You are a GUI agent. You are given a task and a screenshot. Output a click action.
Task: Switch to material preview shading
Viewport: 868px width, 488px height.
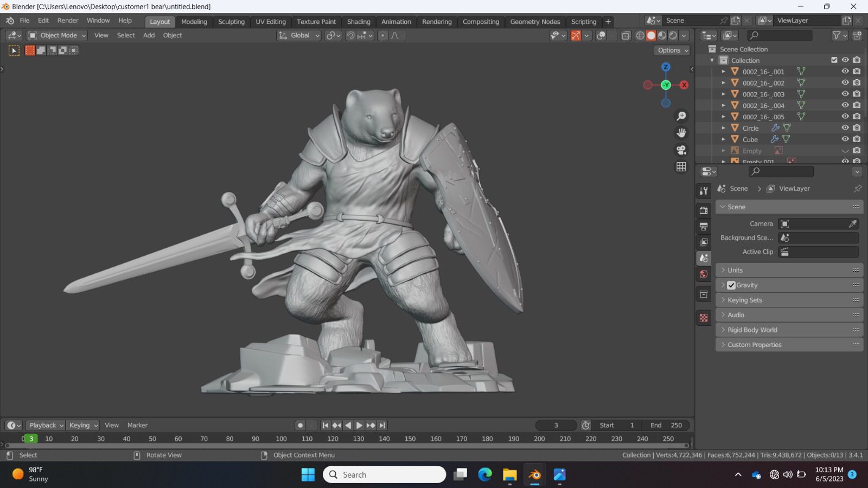click(662, 35)
